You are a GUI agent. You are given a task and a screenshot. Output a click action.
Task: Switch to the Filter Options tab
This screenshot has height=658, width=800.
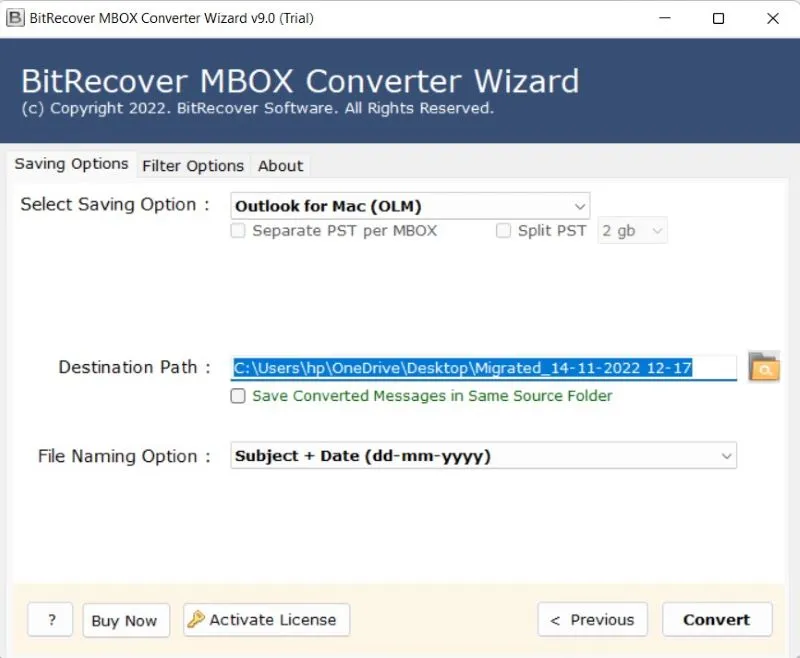(193, 166)
